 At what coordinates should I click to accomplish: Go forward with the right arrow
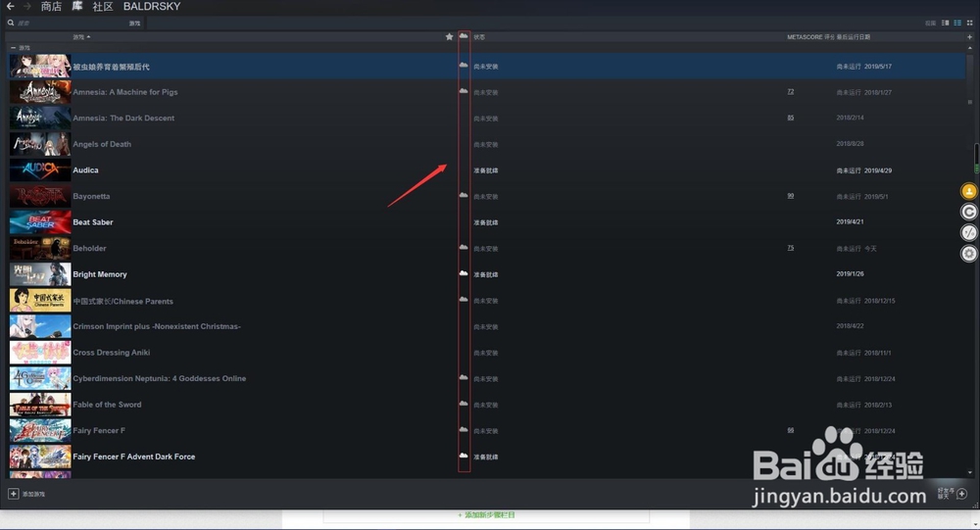pos(26,6)
